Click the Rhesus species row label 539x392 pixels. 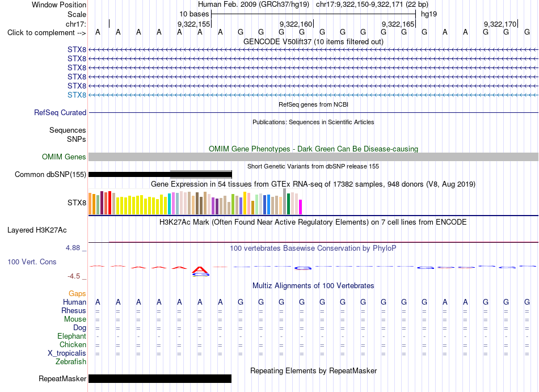pyautogui.click(x=74, y=311)
